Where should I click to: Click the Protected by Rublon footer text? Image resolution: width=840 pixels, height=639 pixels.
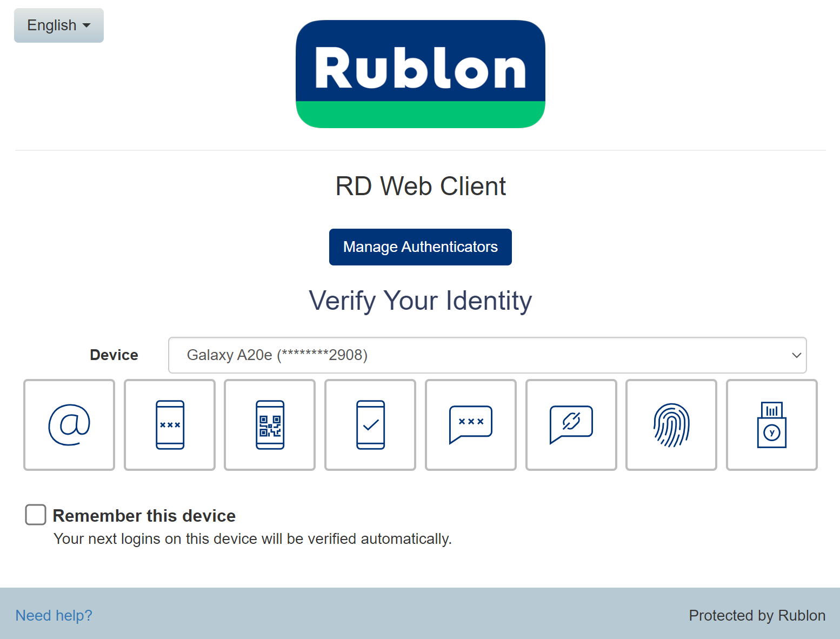[x=756, y=615]
